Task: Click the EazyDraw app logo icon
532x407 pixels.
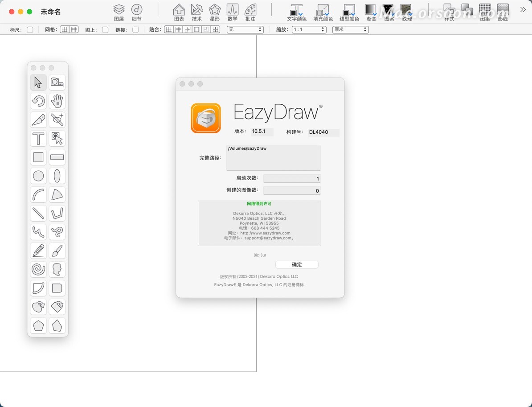Action: [206, 118]
